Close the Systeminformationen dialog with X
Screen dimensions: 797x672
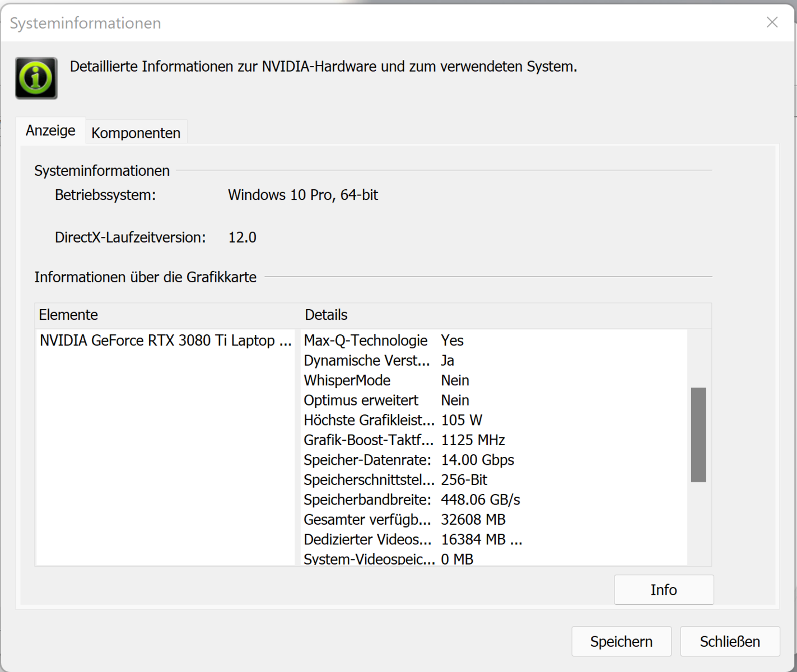click(772, 22)
